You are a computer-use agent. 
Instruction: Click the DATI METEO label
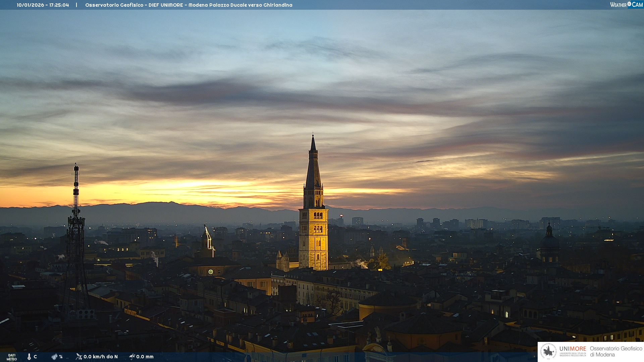12,357
